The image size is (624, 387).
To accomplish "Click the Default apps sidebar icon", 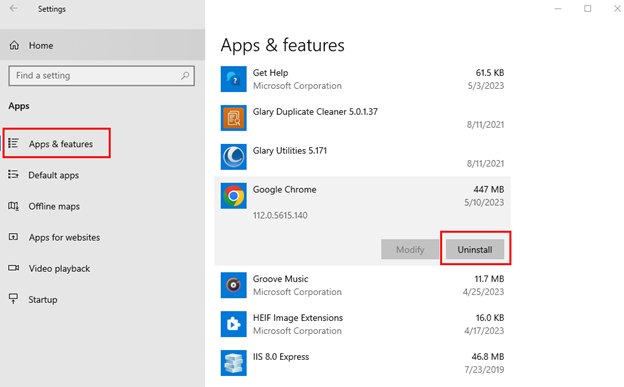I will coord(14,174).
